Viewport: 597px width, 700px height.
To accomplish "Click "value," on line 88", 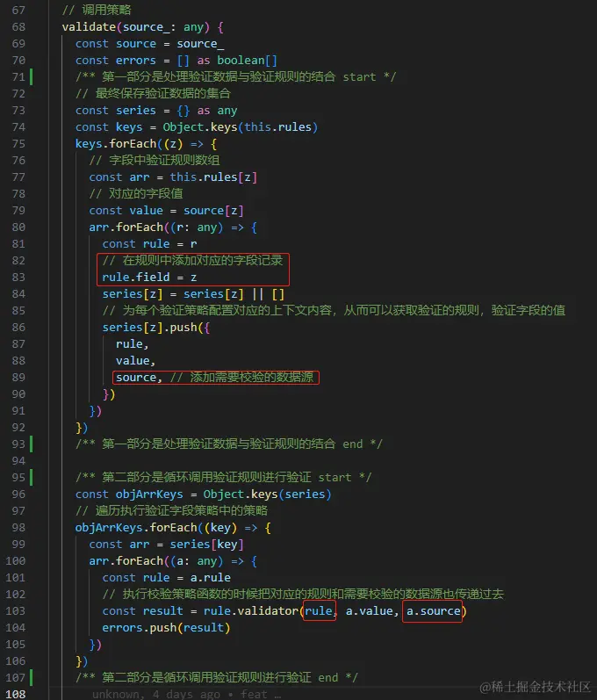I will (x=135, y=361).
